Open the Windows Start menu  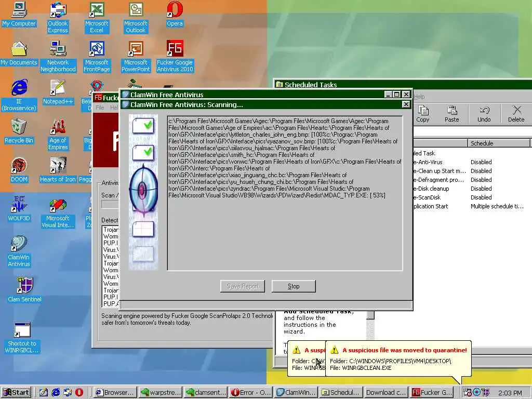pos(16,393)
